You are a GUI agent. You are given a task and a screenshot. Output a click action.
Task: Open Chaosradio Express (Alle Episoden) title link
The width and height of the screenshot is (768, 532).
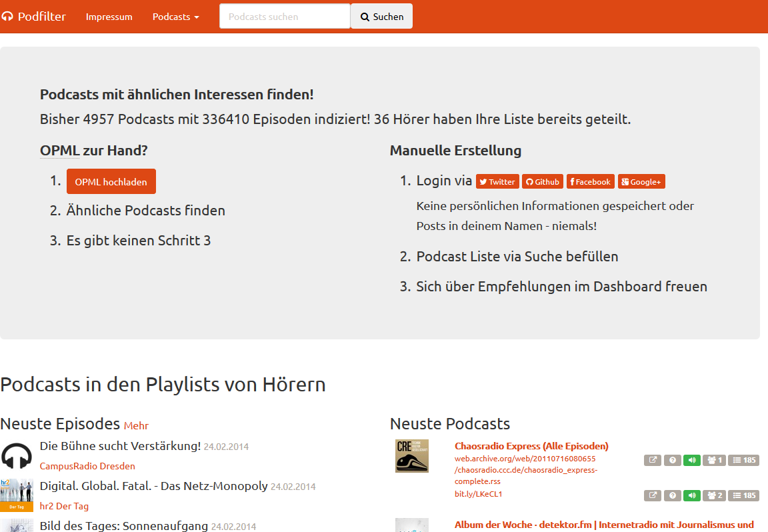pos(531,446)
